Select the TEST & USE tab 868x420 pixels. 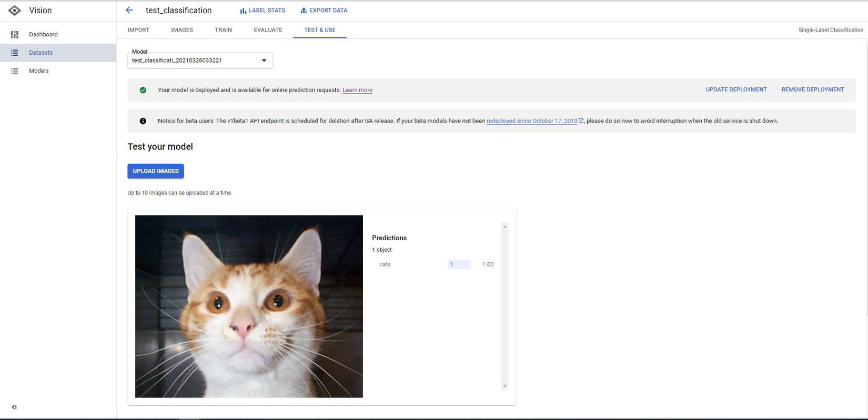(320, 30)
